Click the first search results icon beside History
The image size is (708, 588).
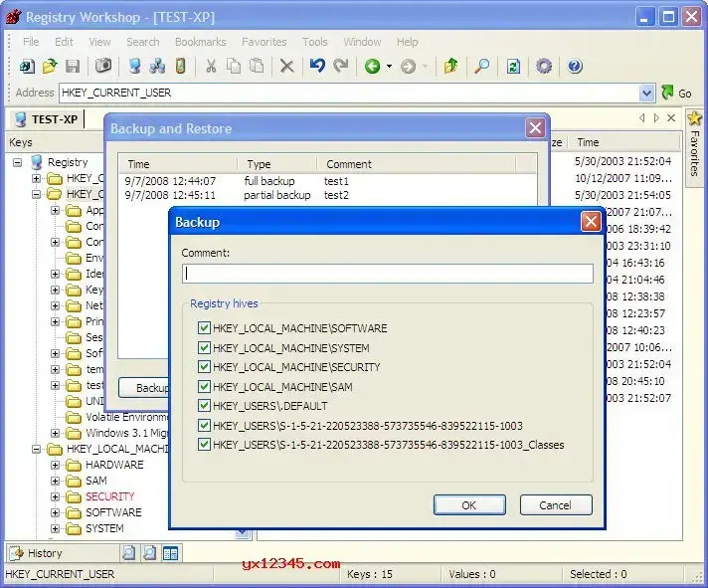(129, 553)
